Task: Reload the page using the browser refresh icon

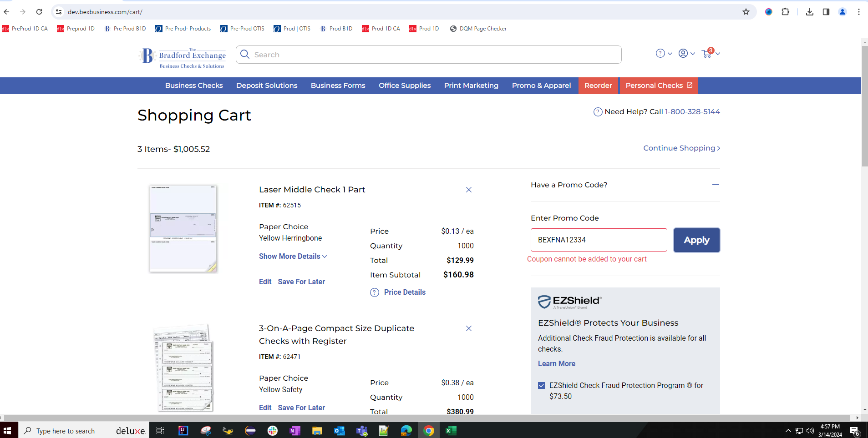Action: (x=39, y=12)
